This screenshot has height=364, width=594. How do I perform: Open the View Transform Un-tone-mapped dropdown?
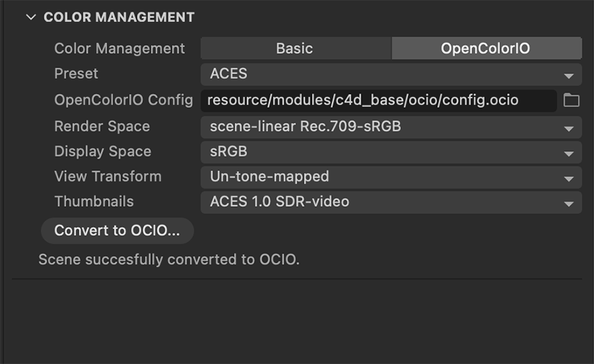(391, 177)
